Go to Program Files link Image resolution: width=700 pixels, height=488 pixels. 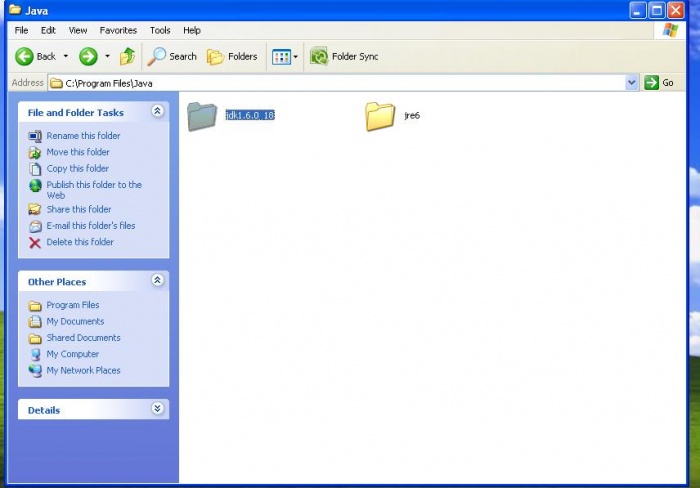tap(73, 305)
